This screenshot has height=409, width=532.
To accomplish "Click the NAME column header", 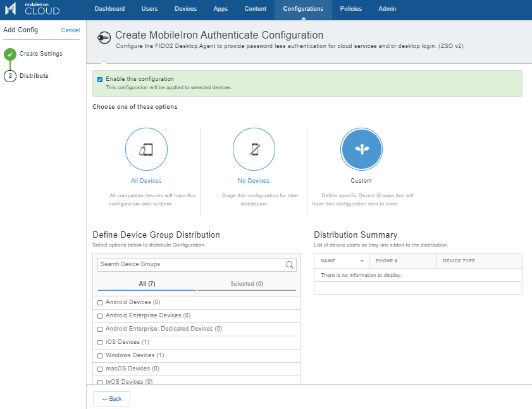I will 342,261.
